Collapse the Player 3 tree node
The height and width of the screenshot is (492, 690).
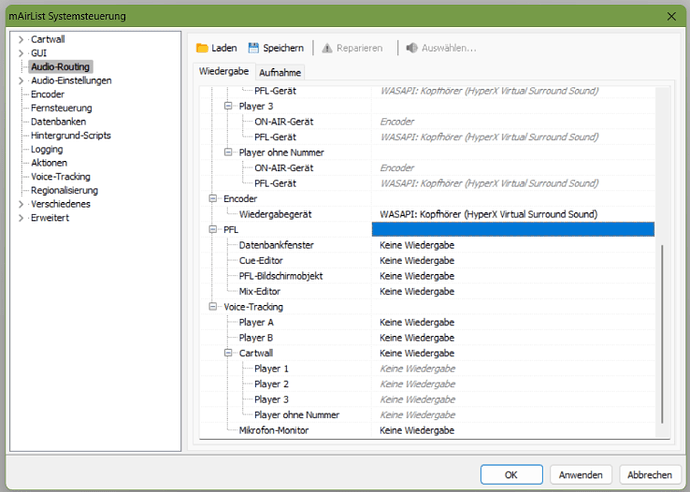[x=228, y=106]
